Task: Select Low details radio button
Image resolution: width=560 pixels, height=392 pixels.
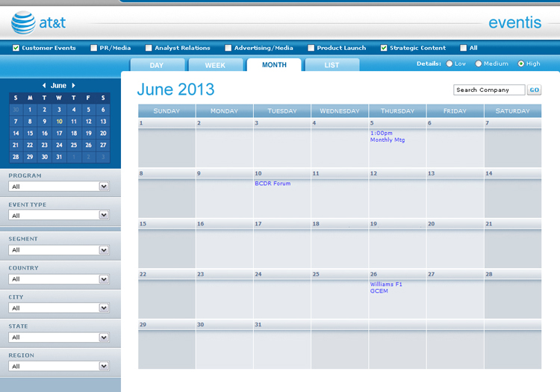Action: coord(449,63)
